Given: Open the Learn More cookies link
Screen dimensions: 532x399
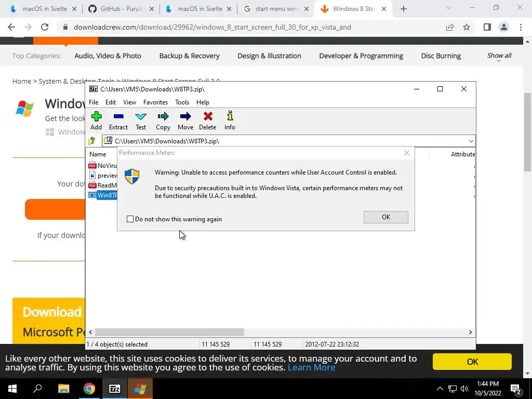Looking at the screenshot, I should [x=312, y=367].
